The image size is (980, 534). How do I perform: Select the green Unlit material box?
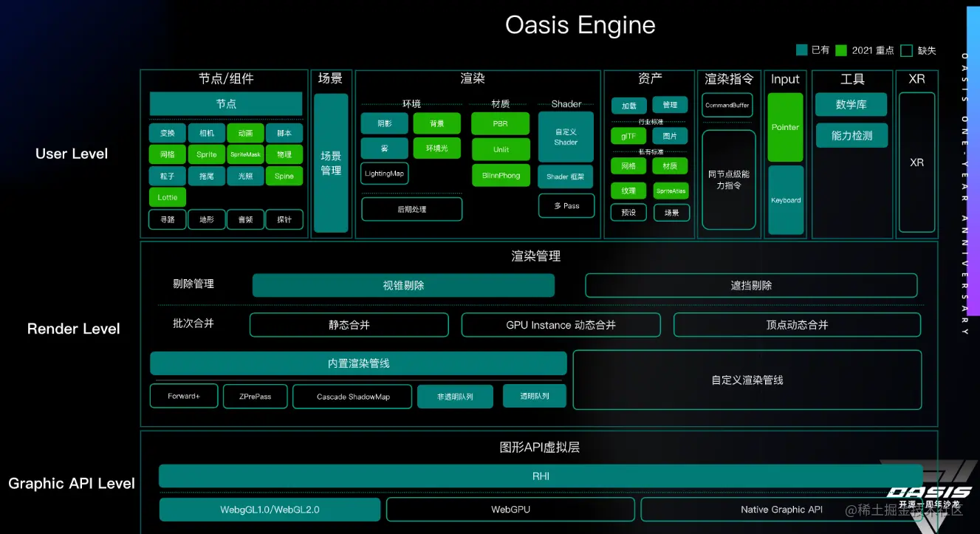pyautogui.click(x=501, y=149)
